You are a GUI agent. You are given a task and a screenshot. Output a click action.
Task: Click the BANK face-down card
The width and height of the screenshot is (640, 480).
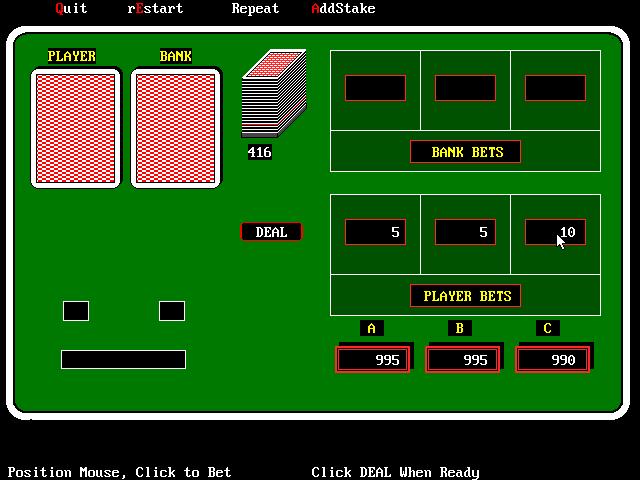pyautogui.click(x=176, y=129)
